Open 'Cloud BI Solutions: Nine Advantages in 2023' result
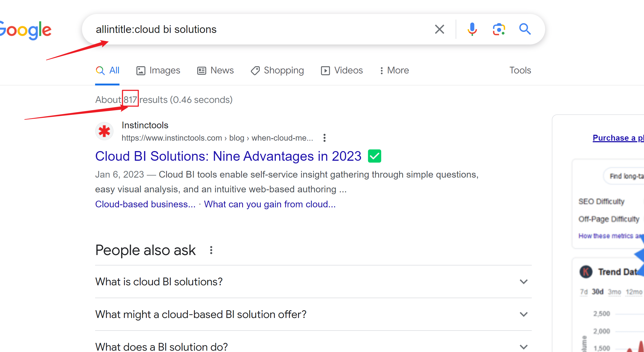 (x=228, y=156)
